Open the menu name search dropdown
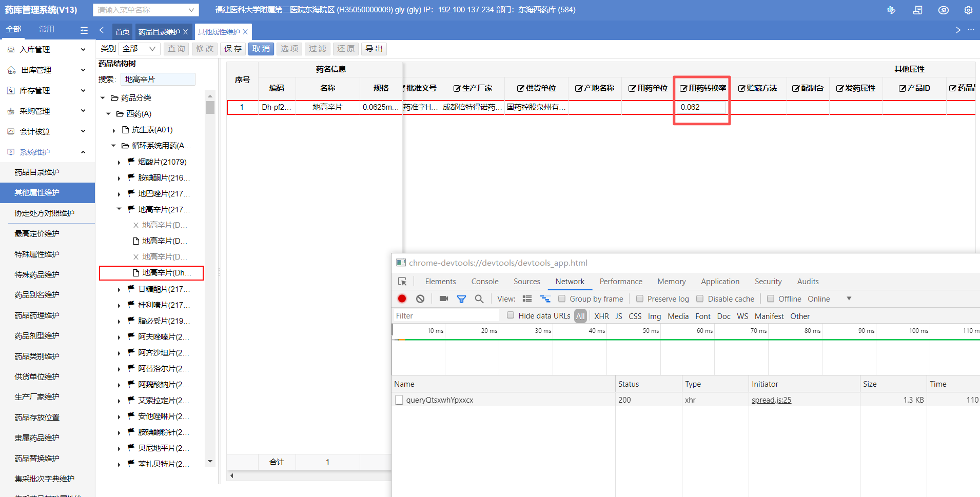This screenshot has height=497, width=980. [146, 10]
